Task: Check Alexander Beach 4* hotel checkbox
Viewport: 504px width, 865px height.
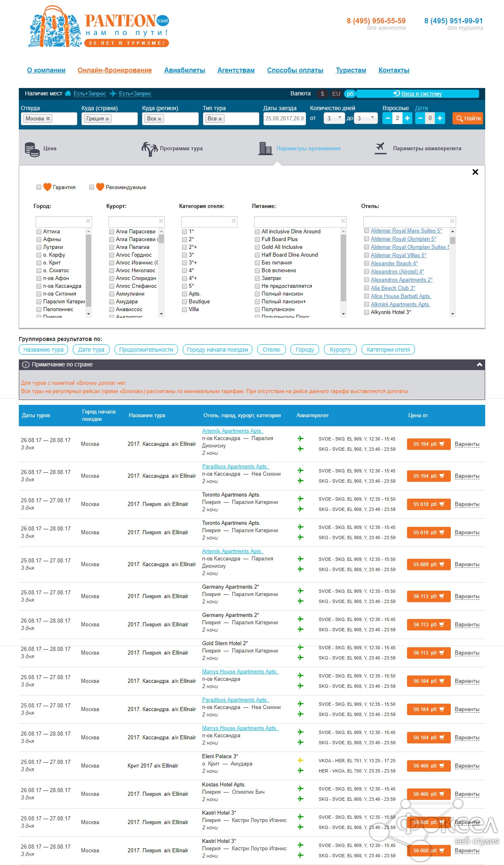Action: 367,263
